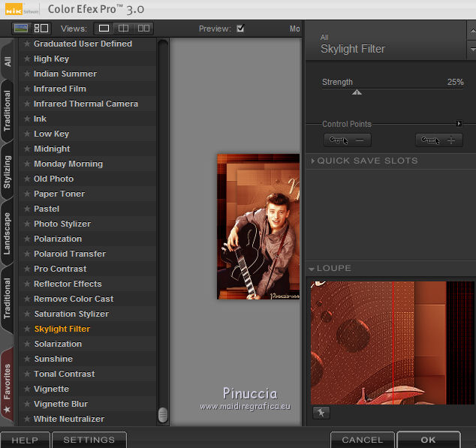Image resolution: width=476 pixels, height=448 pixels.
Task: Select the Low Key filter
Action: click(x=88, y=134)
